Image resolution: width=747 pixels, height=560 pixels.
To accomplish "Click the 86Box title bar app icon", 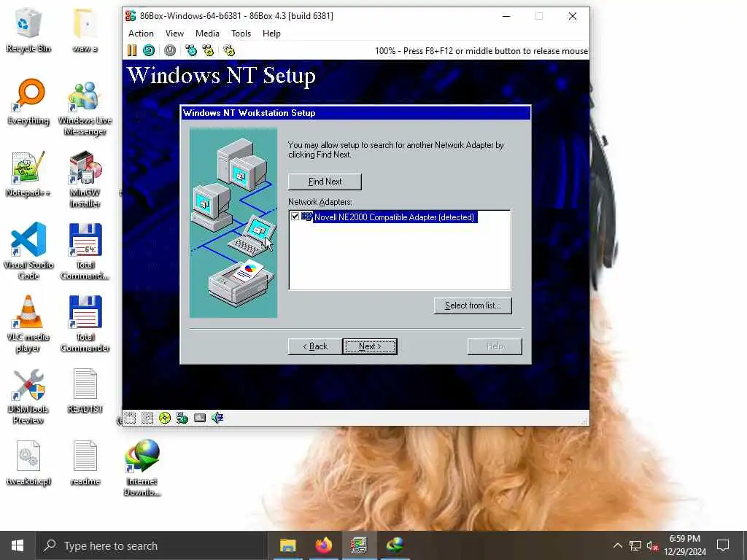I will point(131,16).
